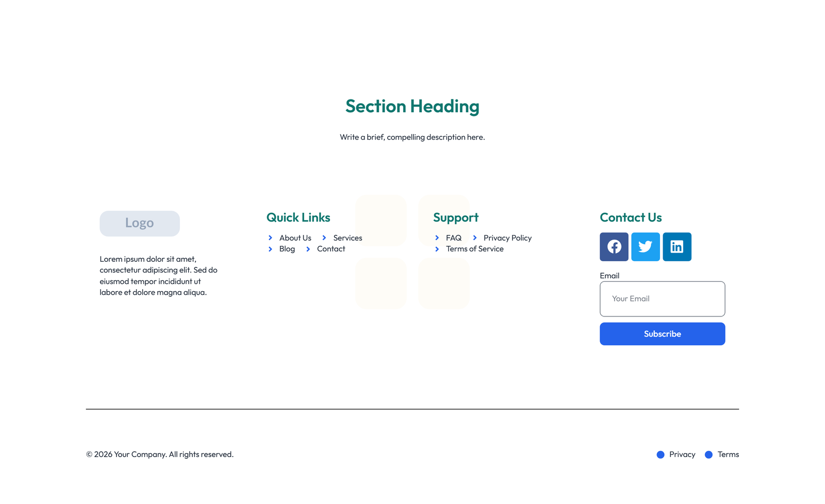The image size is (825, 504).
Task: Click the chevron next to Terms of Service
Action: [x=437, y=249]
